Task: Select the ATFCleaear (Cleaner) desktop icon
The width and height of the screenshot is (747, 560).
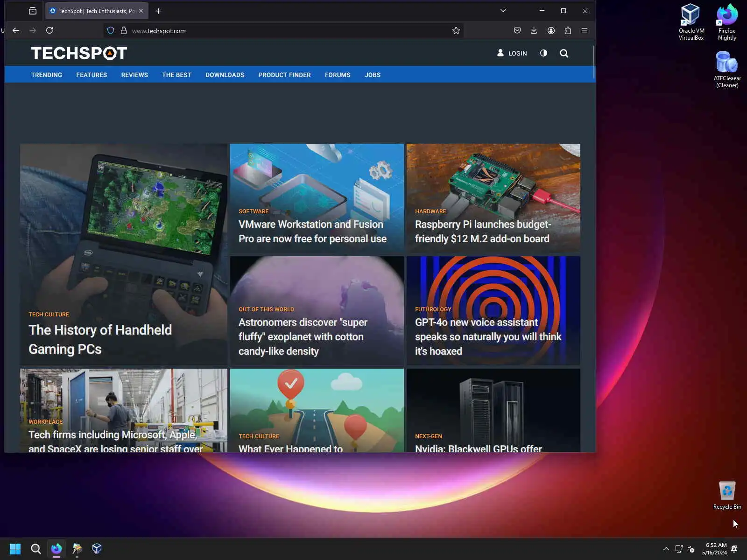Action: tap(727, 70)
